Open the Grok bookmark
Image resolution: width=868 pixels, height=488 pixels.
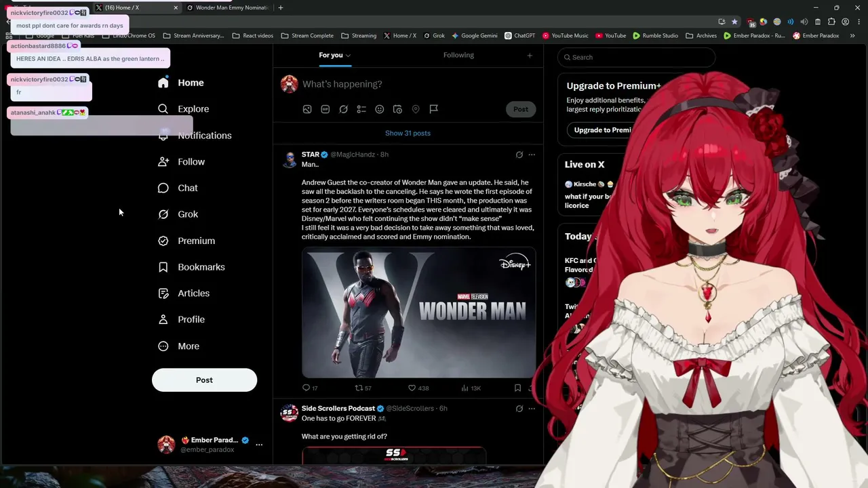tap(433, 36)
